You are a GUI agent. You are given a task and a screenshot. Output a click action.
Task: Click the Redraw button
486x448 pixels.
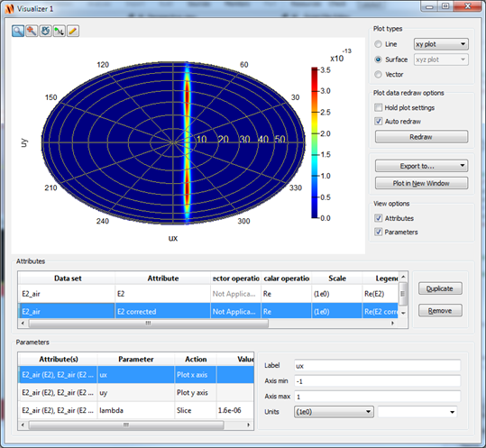[421, 137]
